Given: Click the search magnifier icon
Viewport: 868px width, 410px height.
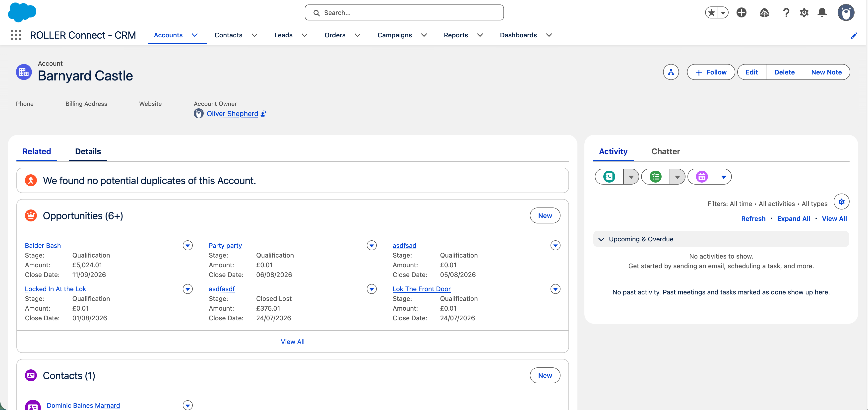Looking at the screenshot, I should point(316,13).
